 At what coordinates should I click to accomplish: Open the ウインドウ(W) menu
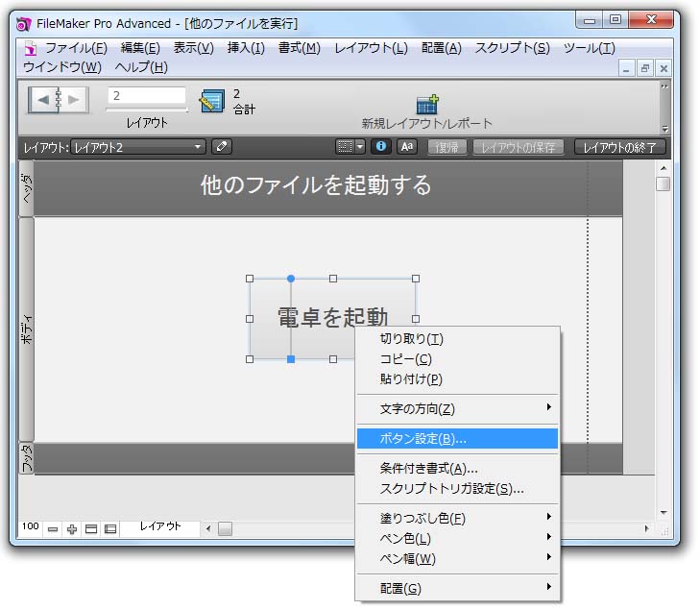pyautogui.click(x=62, y=67)
